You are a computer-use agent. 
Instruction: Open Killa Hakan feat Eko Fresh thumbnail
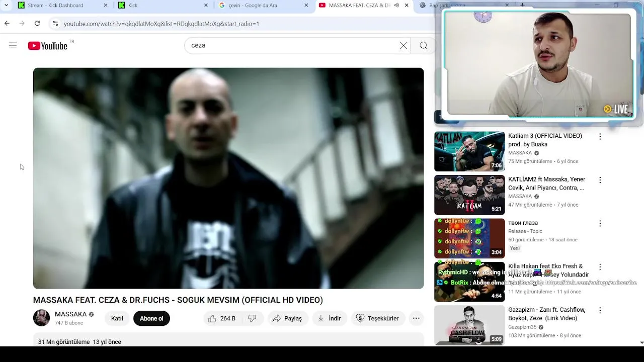469,282
